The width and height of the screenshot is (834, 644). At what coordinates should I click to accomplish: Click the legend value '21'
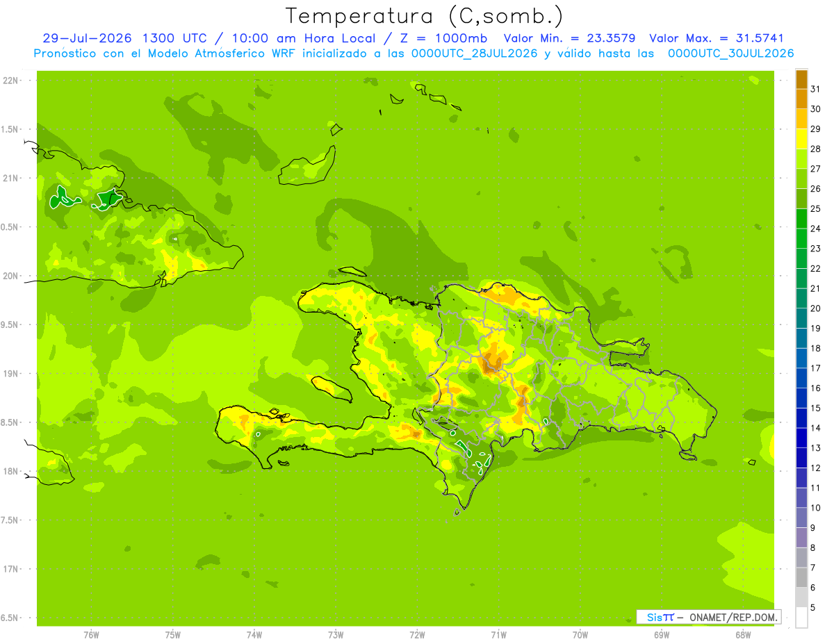[816, 288]
